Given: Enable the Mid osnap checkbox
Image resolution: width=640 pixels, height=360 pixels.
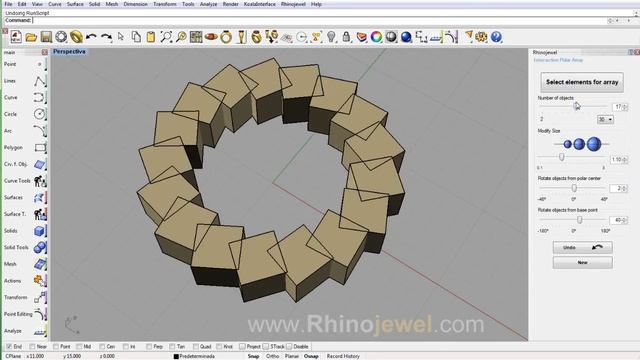Looking at the screenshot, I should (x=79, y=347).
